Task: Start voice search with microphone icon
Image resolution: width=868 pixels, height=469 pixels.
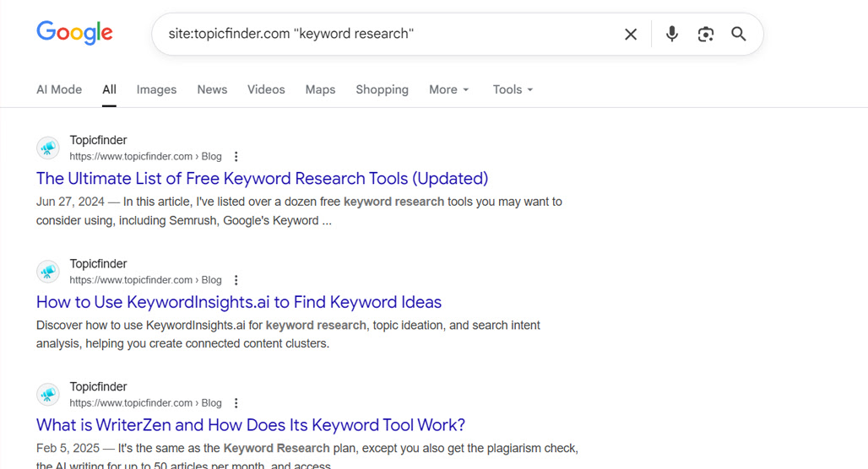Action: 671,34
